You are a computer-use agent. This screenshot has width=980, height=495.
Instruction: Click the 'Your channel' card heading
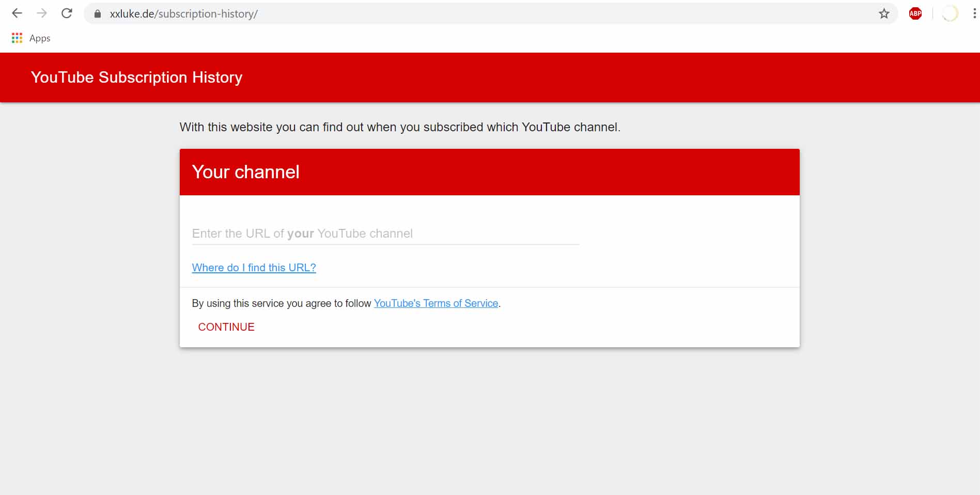245,172
